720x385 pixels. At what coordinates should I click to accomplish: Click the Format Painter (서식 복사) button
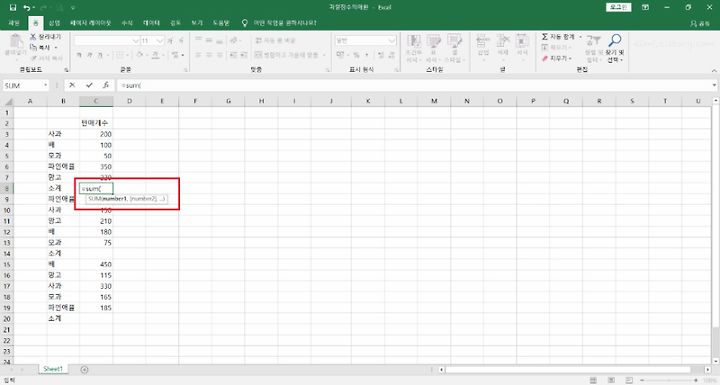[46, 58]
